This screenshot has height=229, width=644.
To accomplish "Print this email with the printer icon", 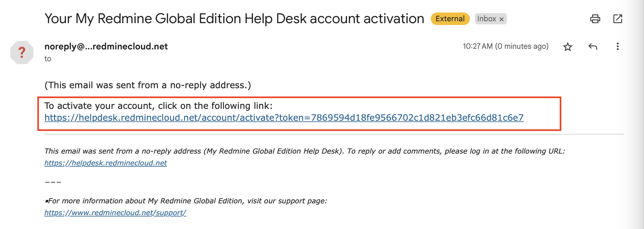I will [x=595, y=19].
